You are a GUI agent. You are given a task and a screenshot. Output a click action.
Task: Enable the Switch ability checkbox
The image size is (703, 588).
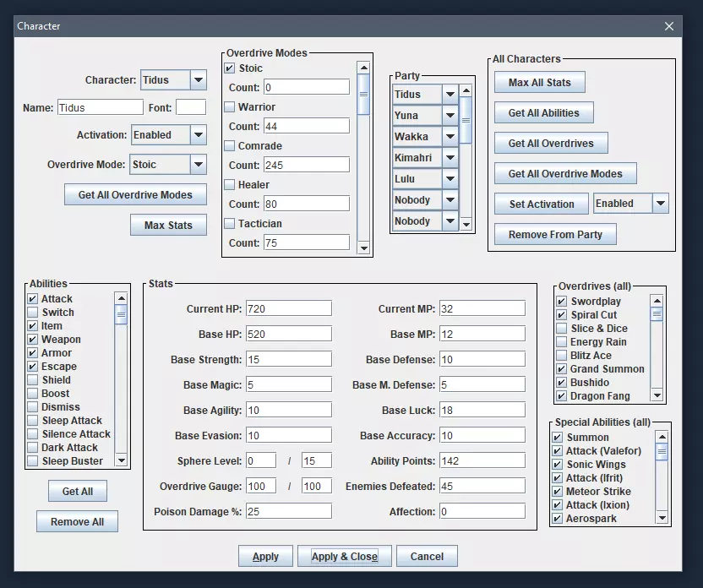pos(33,313)
